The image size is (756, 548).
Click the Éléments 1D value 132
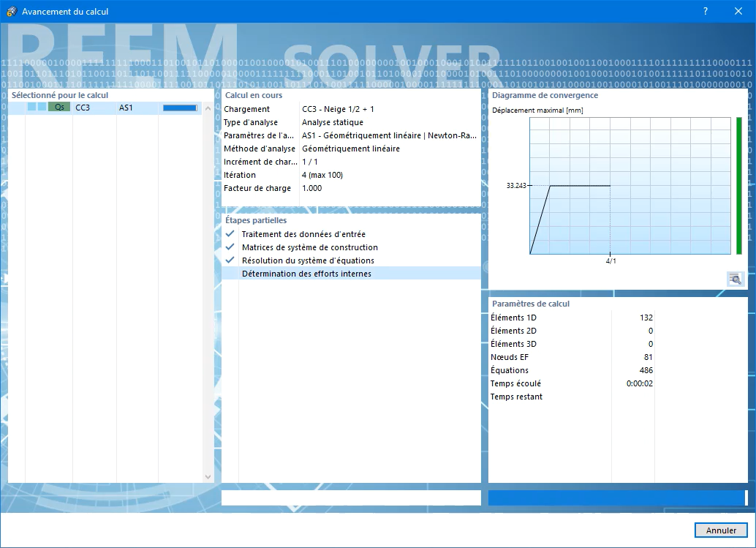coord(646,318)
